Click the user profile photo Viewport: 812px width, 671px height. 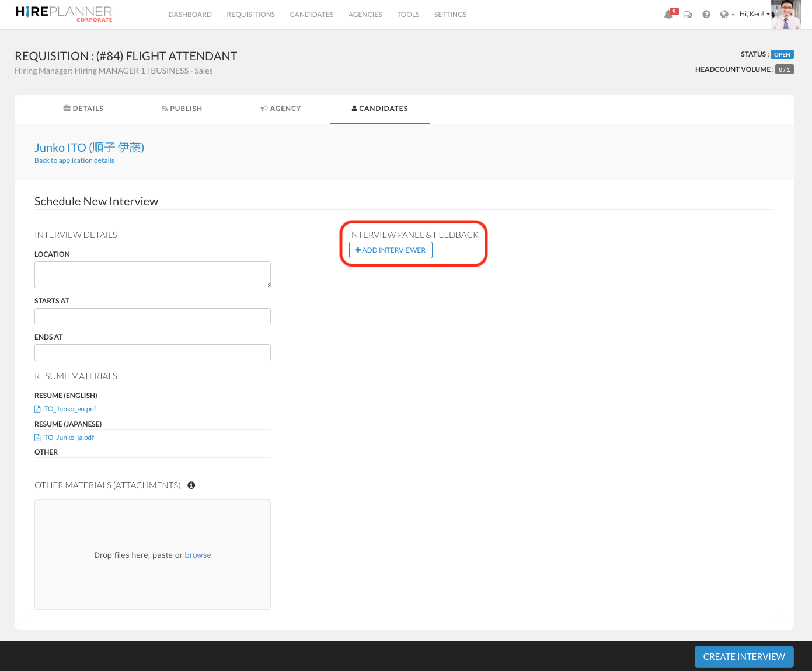click(x=785, y=15)
